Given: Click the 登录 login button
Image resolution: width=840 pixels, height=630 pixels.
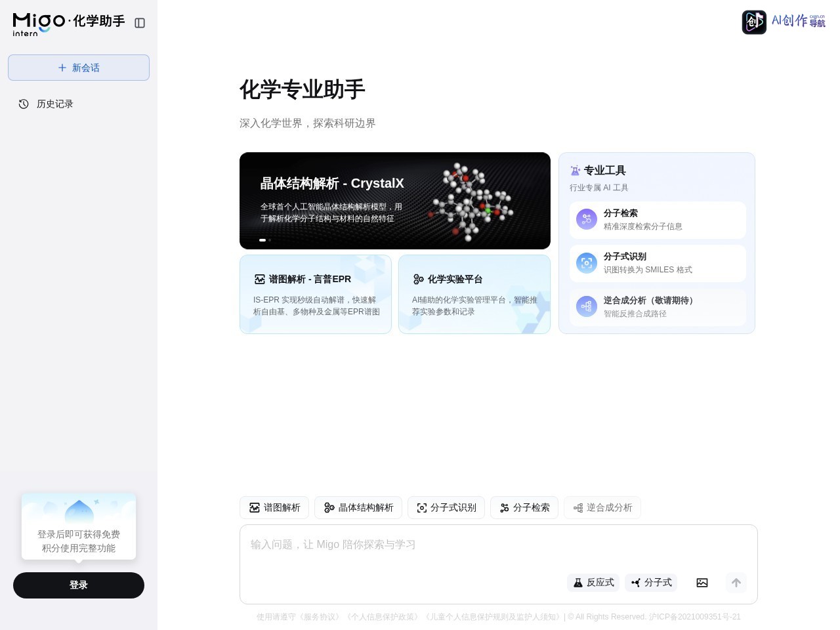Looking at the screenshot, I should click(x=79, y=585).
